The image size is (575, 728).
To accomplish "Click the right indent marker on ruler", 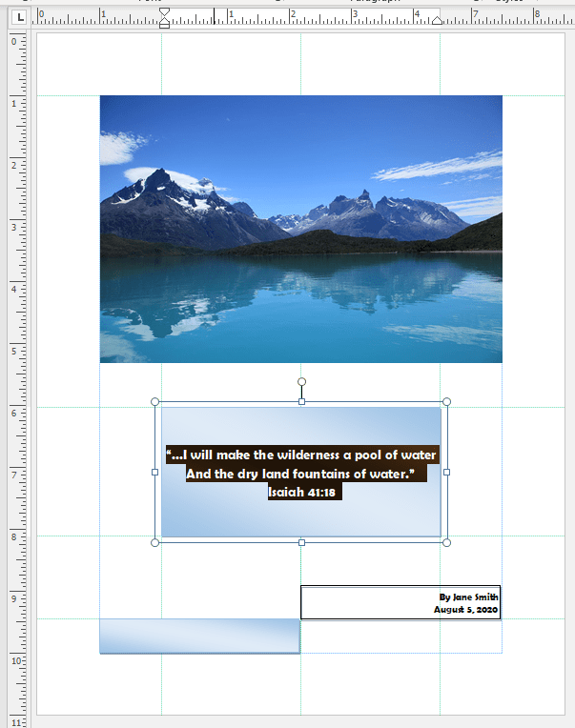I will (x=436, y=20).
